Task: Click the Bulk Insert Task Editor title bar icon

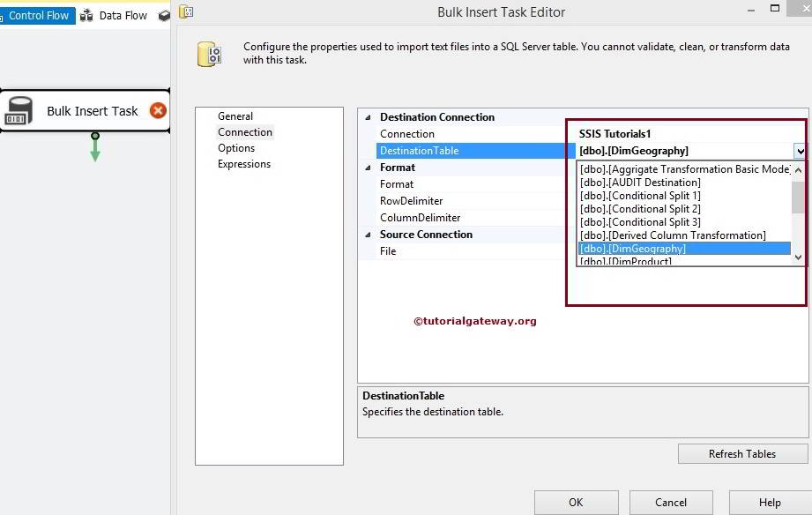Action: (185, 11)
